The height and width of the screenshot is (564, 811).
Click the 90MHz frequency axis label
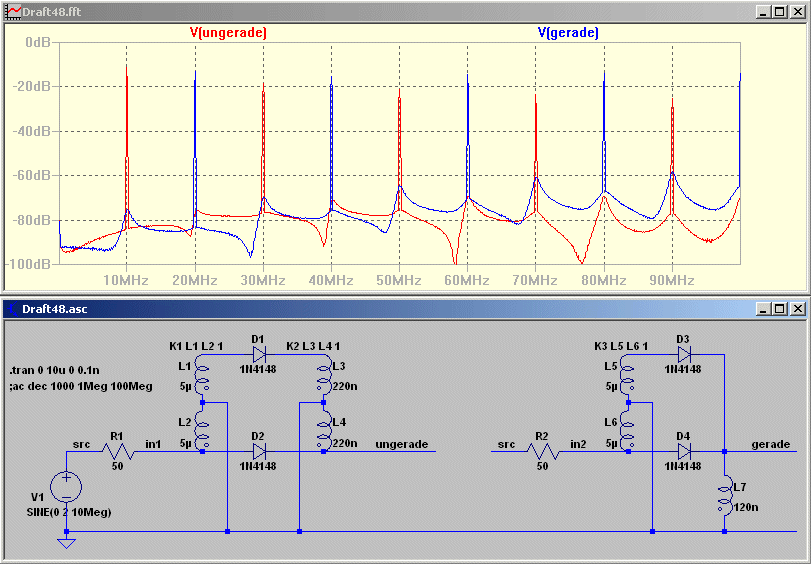(x=672, y=280)
